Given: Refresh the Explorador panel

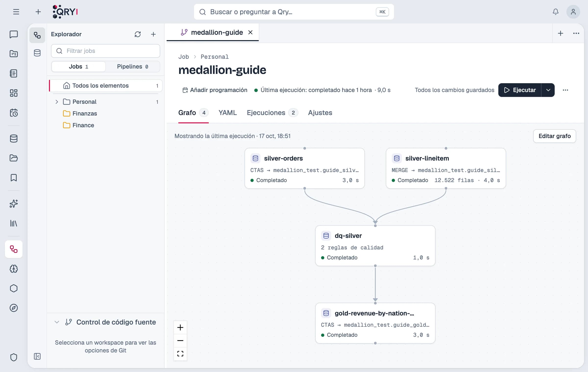Looking at the screenshot, I should tap(138, 34).
